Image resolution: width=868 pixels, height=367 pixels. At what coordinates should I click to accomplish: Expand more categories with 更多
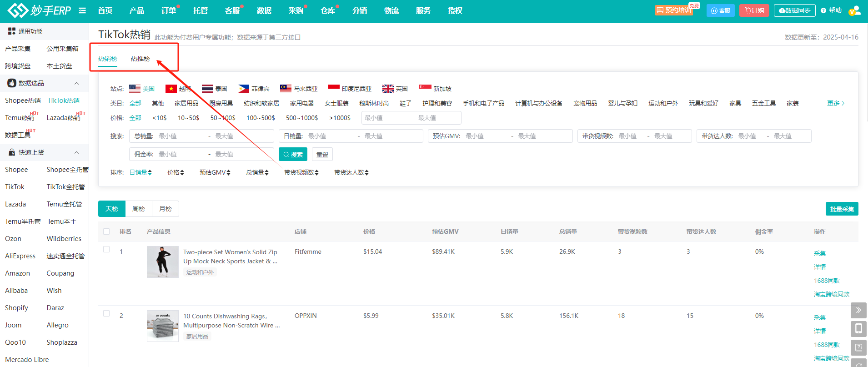pos(836,103)
